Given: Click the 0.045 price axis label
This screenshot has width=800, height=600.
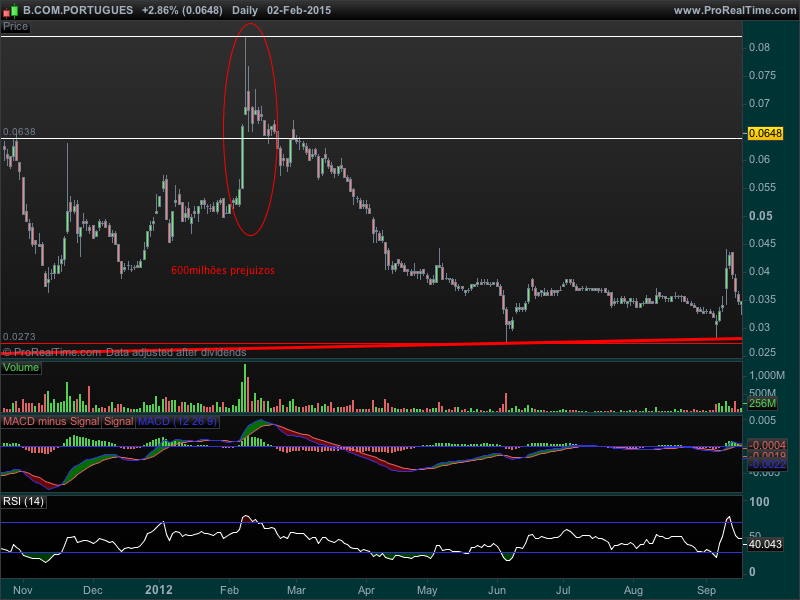Looking at the screenshot, I should pos(762,243).
